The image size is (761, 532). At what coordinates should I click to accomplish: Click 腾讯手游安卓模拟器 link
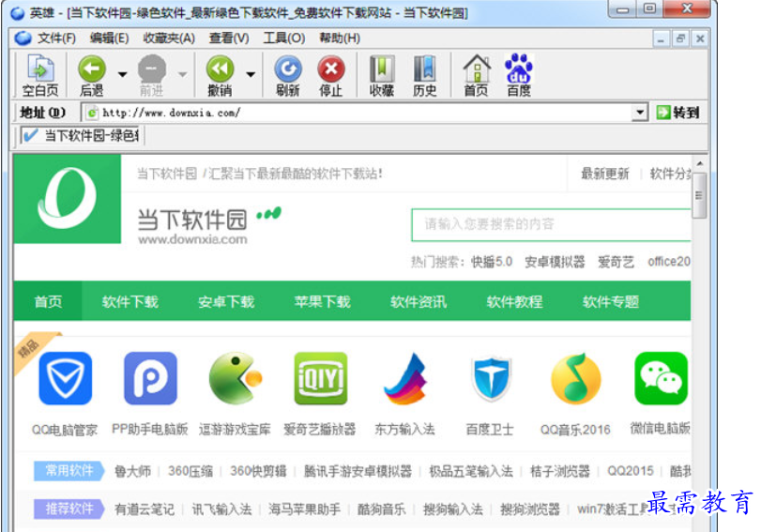pos(358,471)
